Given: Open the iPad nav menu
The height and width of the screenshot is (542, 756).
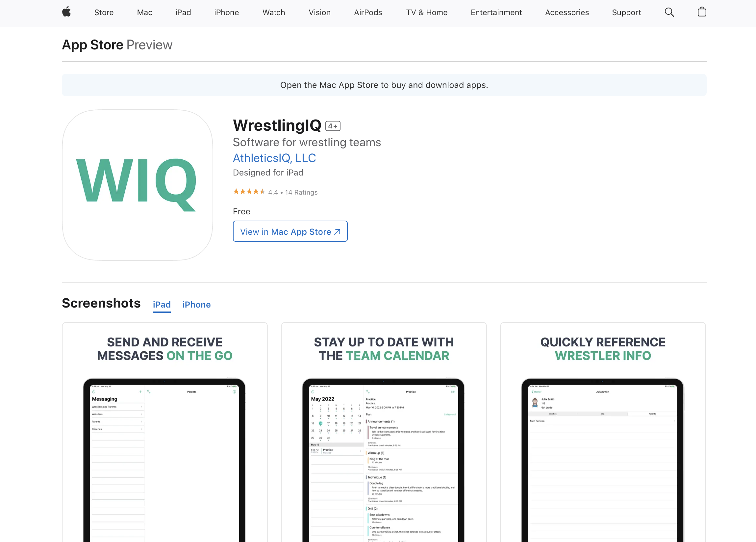Looking at the screenshot, I should (x=183, y=12).
